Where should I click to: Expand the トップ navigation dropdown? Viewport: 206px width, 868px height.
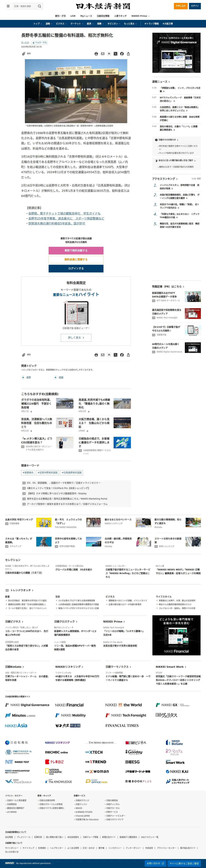click(37, 24)
